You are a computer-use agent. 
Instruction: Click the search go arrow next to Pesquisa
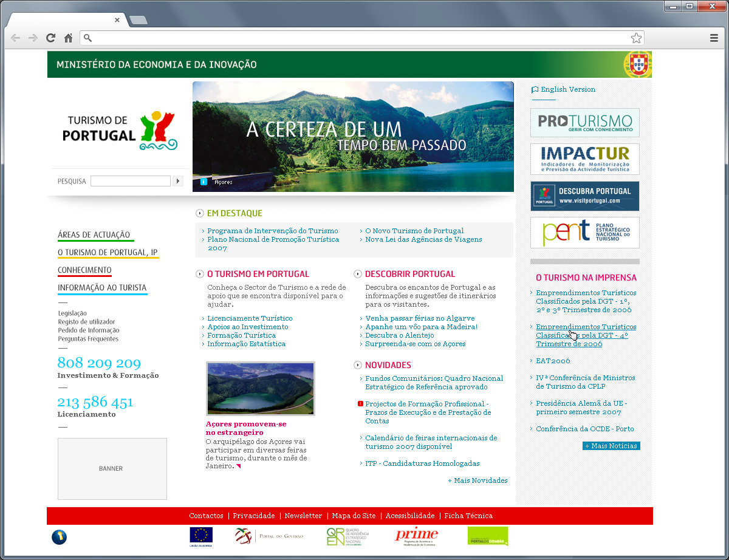pos(178,181)
